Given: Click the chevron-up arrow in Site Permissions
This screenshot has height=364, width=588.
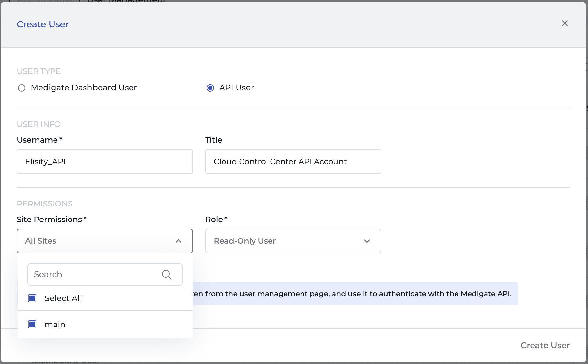Looking at the screenshot, I should 178,241.
